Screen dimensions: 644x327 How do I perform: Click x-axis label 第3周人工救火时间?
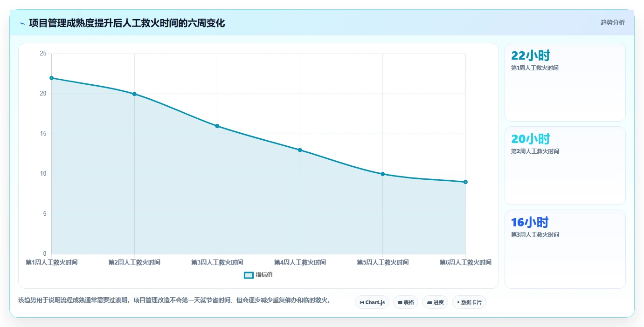(x=217, y=263)
